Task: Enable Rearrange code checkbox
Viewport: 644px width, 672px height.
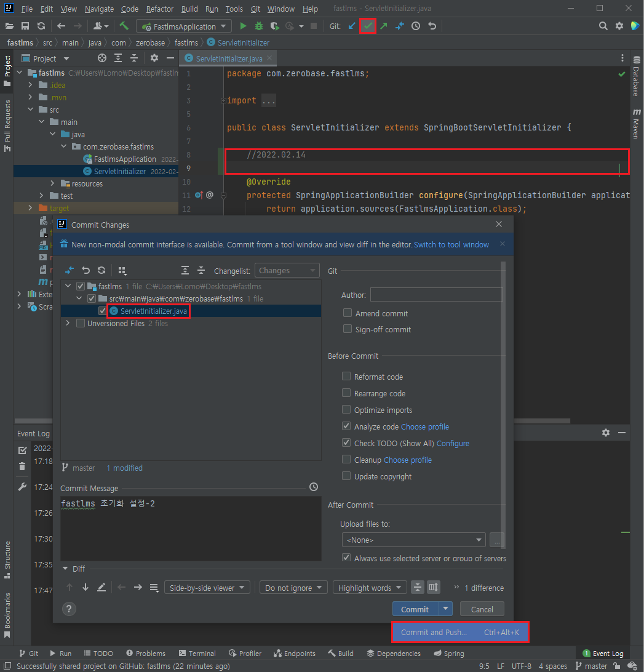Action: [x=346, y=393]
